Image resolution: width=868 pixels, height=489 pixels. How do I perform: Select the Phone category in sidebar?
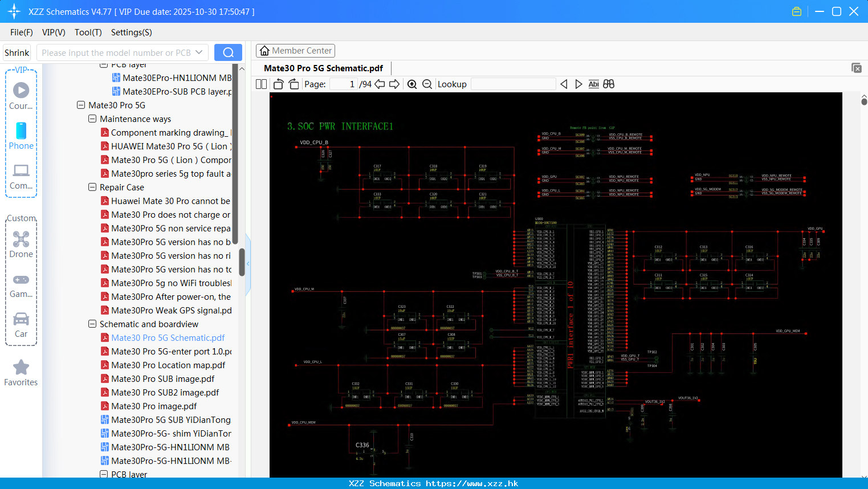[x=21, y=136]
